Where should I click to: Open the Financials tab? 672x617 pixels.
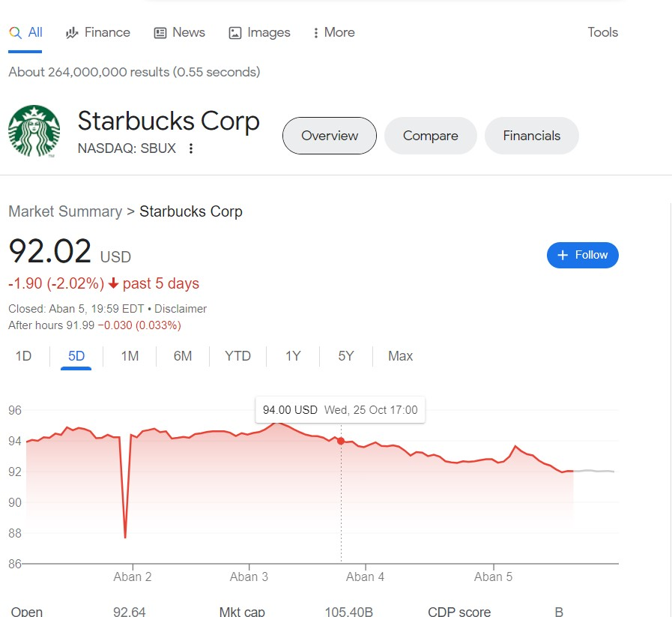click(531, 136)
